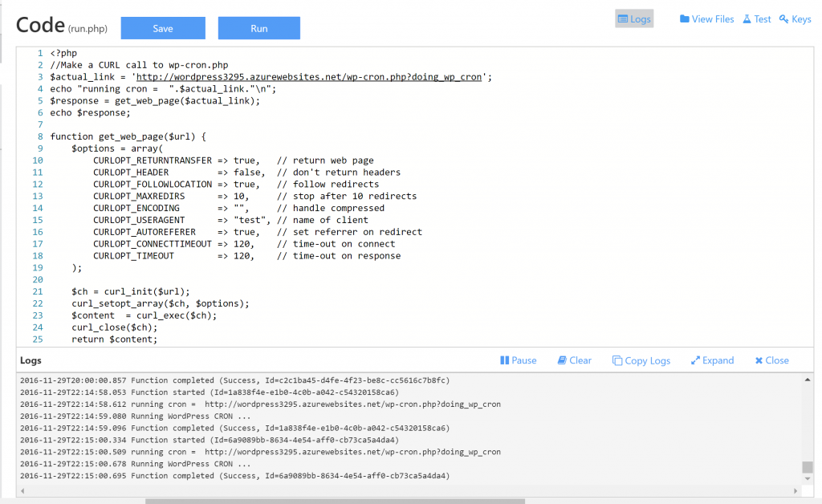822x504 pixels.
Task: Switch to the Test section
Action: click(756, 18)
